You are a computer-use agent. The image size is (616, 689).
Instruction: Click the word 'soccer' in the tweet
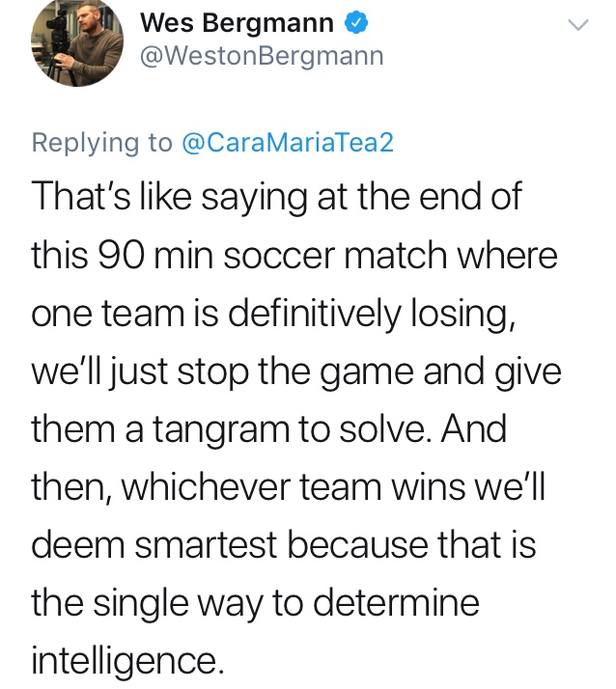[279, 256]
